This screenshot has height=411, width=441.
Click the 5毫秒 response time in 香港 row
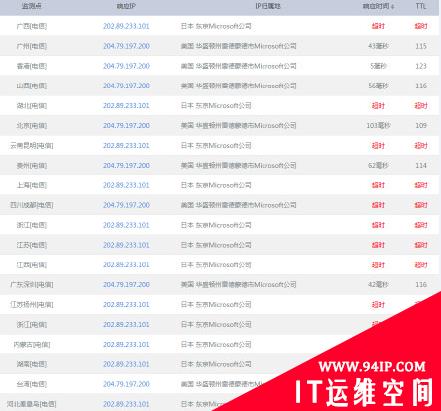pos(378,66)
